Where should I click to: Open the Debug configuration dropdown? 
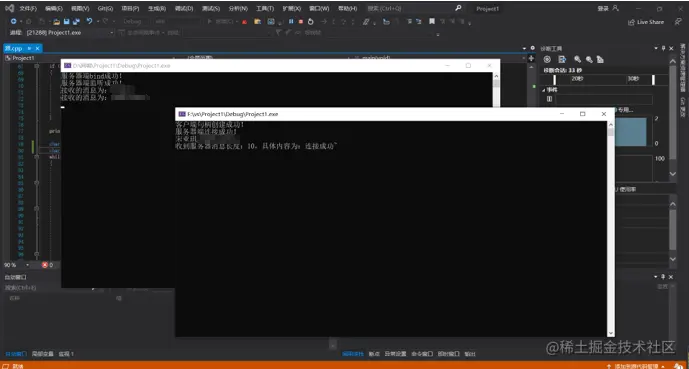point(135,22)
